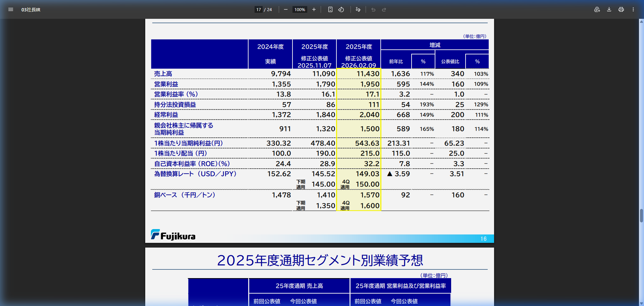This screenshot has height=306, width=644.
Task: Redo the last annotation
Action: tap(383, 10)
